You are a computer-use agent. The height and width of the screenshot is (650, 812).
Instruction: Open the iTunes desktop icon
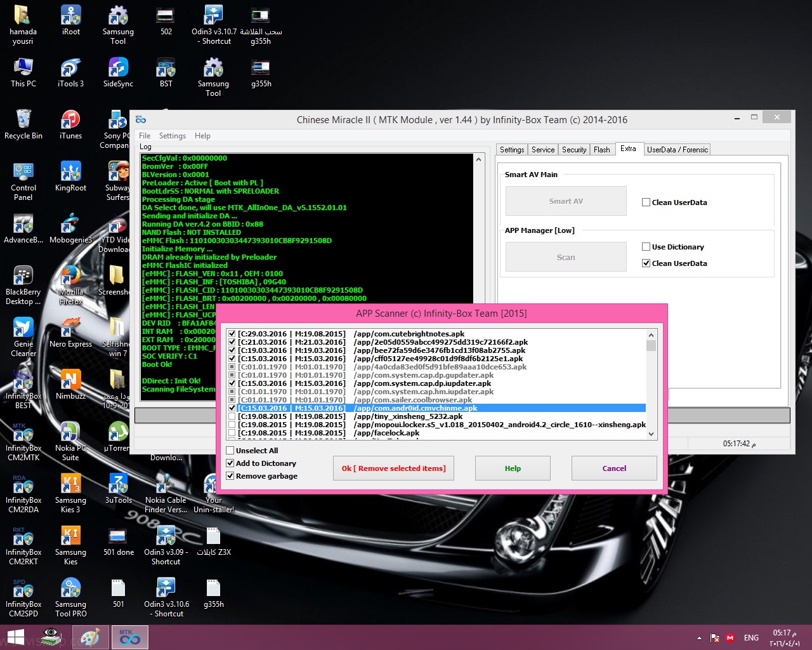click(71, 124)
